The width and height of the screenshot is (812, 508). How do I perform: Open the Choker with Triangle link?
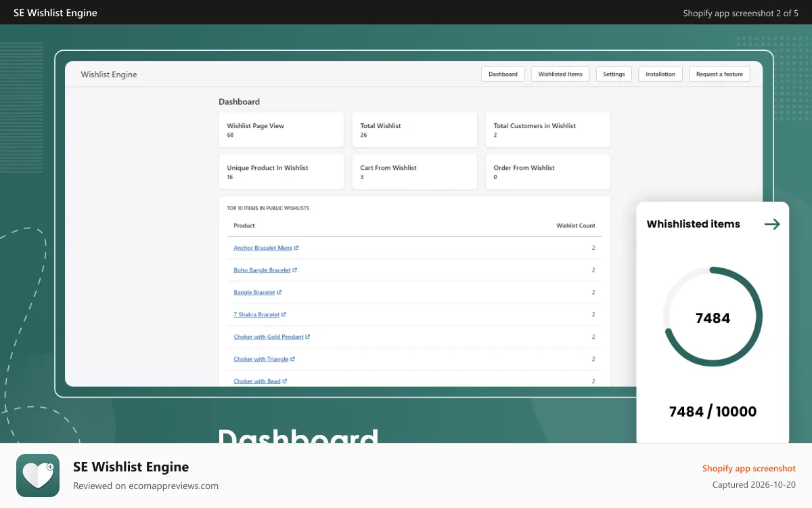tap(261, 360)
